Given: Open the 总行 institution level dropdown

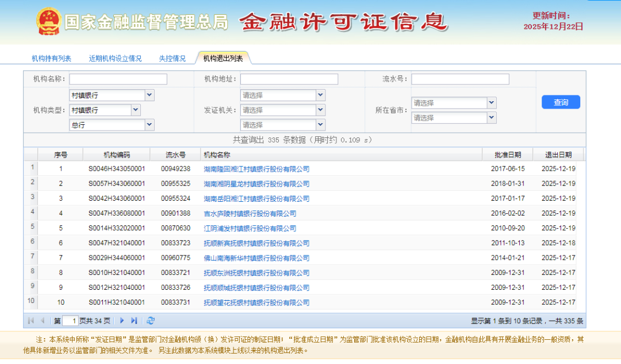Looking at the screenshot, I should [149, 124].
